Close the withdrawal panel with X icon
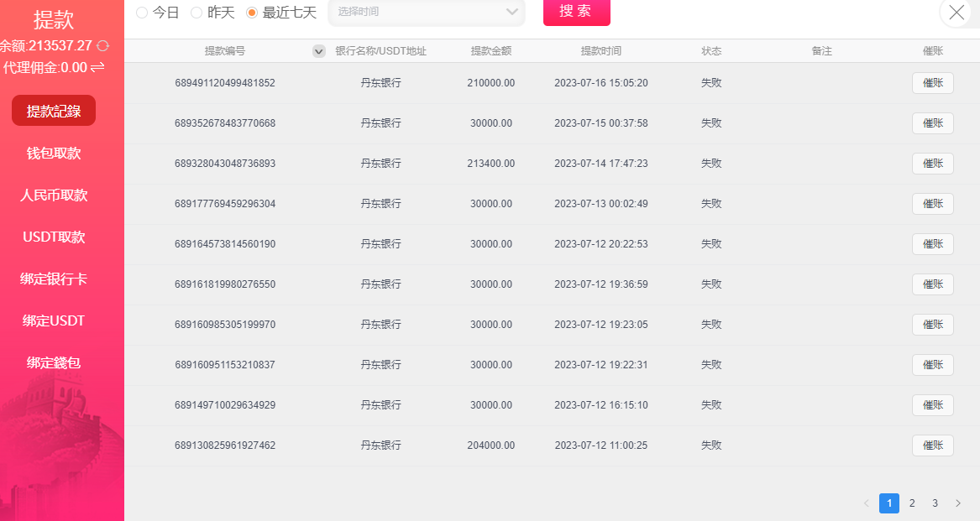Screen dimensions: 980x521 956,13
